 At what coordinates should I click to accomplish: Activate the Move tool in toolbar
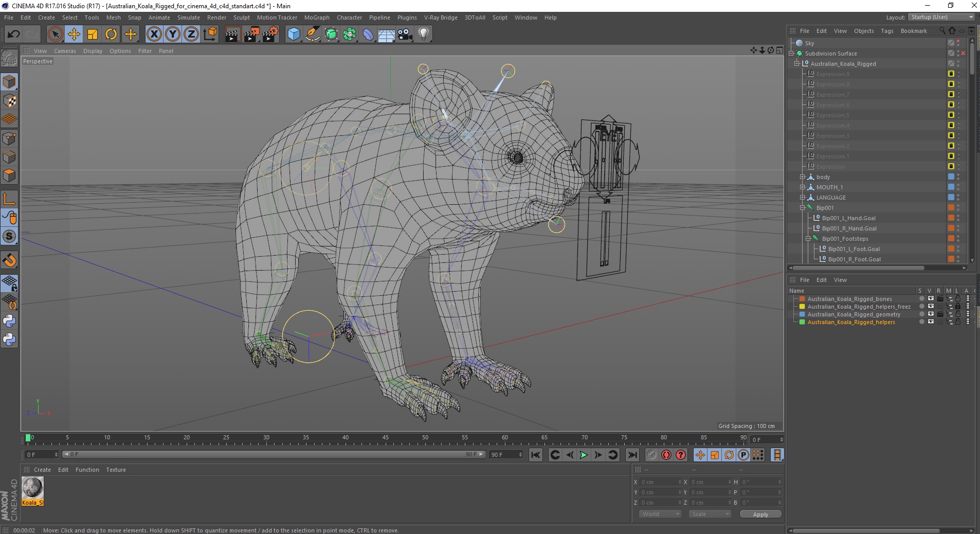click(x=74, y=34)
